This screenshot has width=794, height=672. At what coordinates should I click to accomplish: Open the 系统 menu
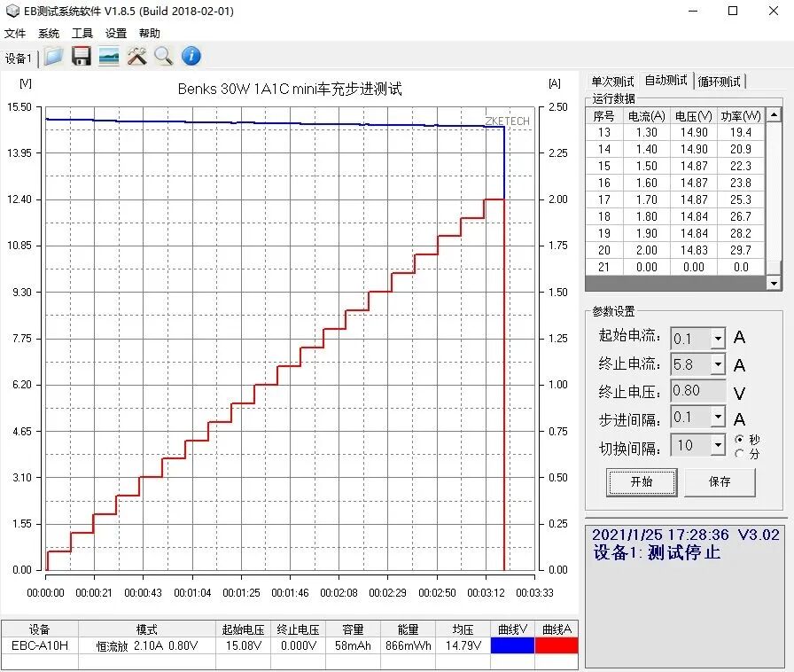tap(49, 34)
